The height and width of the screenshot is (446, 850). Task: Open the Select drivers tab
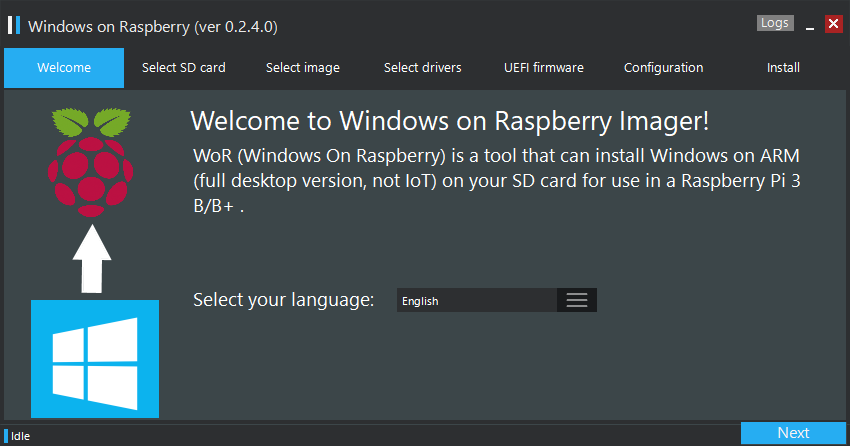tap(423, 68)
